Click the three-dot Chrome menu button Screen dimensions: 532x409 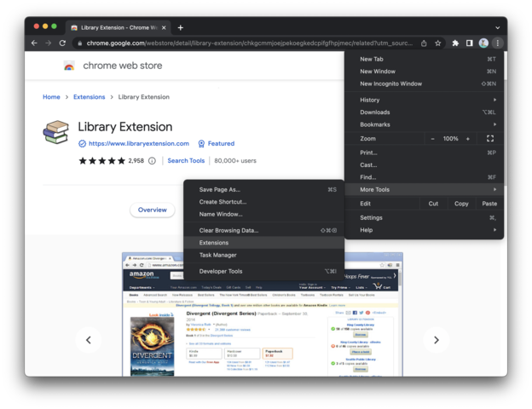pyautogui.click(x=497, y=43)
